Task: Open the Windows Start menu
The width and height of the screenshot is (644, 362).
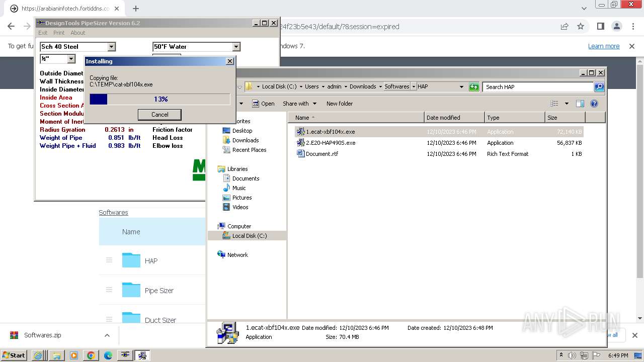Action: point(14,355)
